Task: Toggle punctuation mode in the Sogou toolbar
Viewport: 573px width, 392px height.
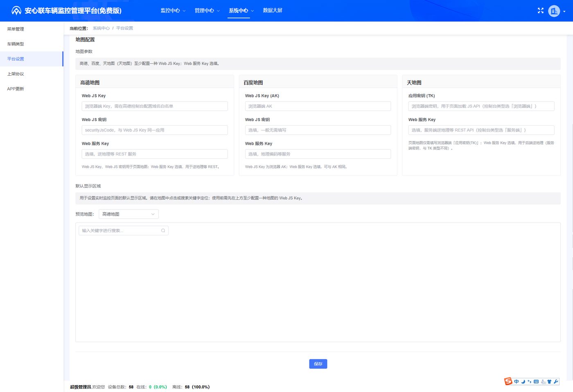Action: click(530, 381)
